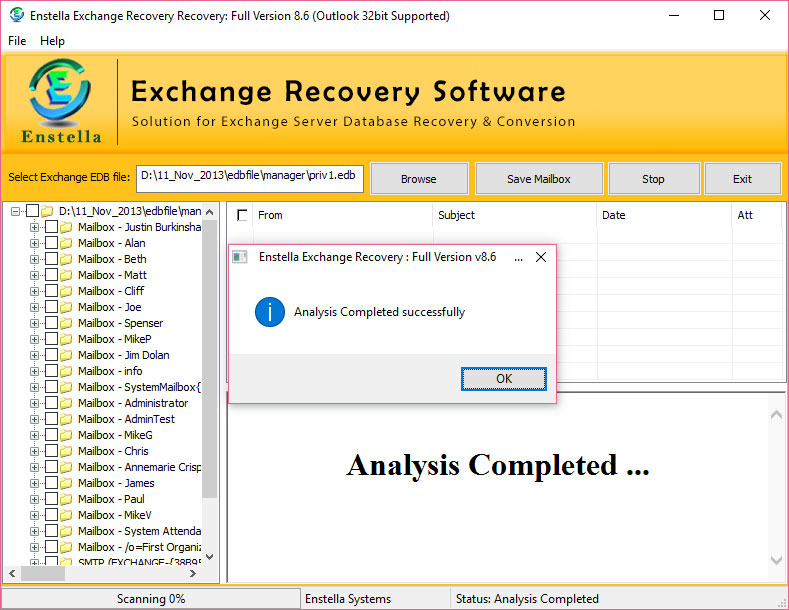Expand the Mailbox - Cliff node
Screen dimensions: 789x610
click(34, 291)
